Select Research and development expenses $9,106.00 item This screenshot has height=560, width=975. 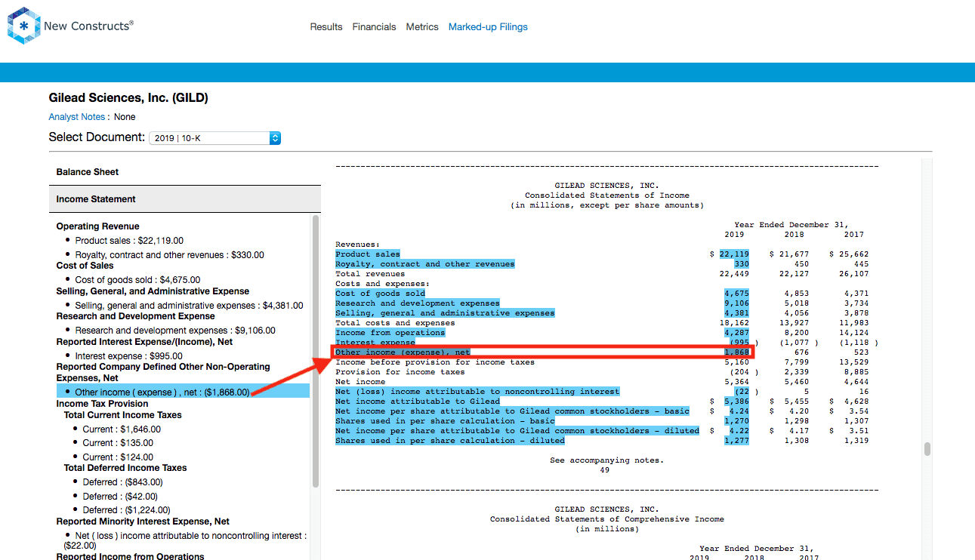175,331
